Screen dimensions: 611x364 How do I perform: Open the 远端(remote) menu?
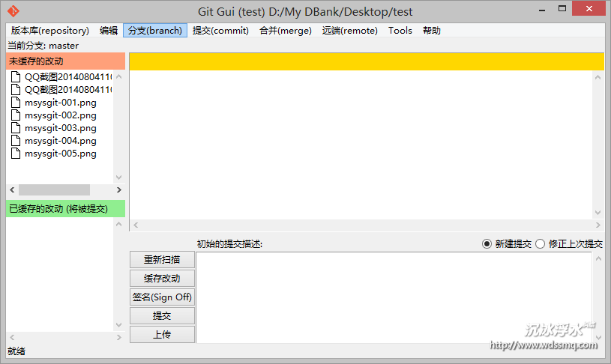349,31
